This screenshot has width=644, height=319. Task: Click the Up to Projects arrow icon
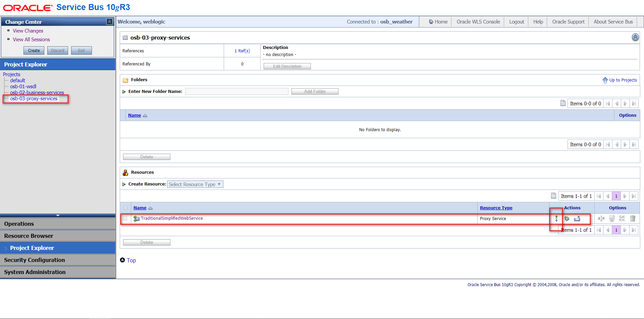click(605, 80)
